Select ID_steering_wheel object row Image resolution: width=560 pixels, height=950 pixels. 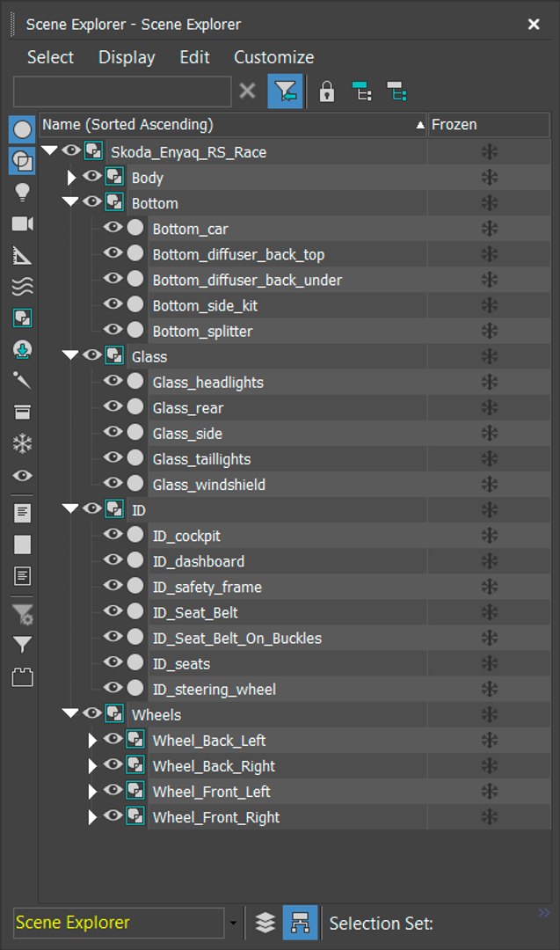click(x=214, y=690)
